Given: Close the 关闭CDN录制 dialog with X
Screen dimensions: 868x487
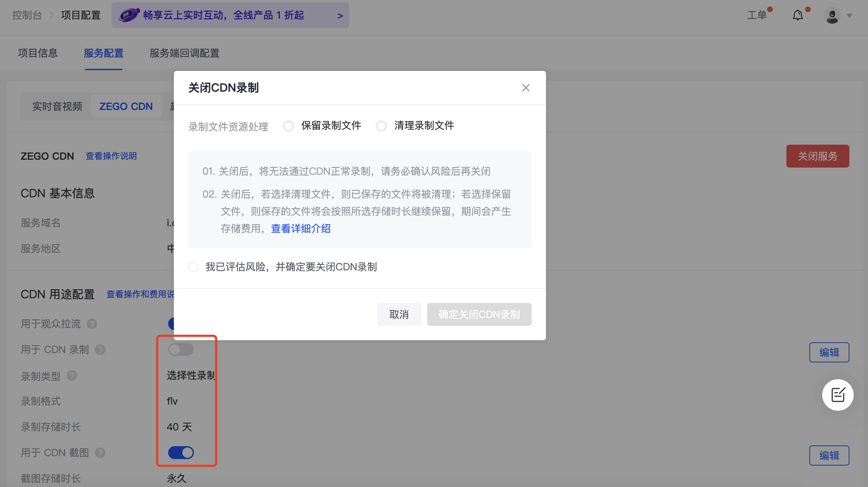Looking at the screenshot, I should pyautogui.click(x=526, y=88).
